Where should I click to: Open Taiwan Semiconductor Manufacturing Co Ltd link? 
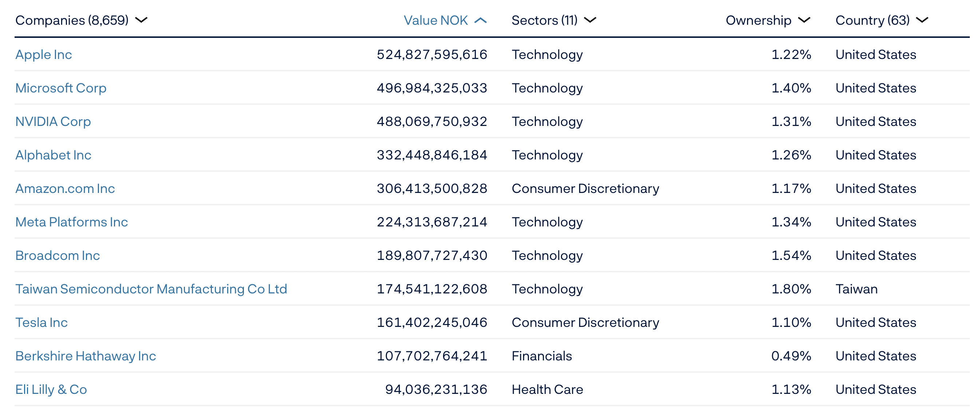151,289
